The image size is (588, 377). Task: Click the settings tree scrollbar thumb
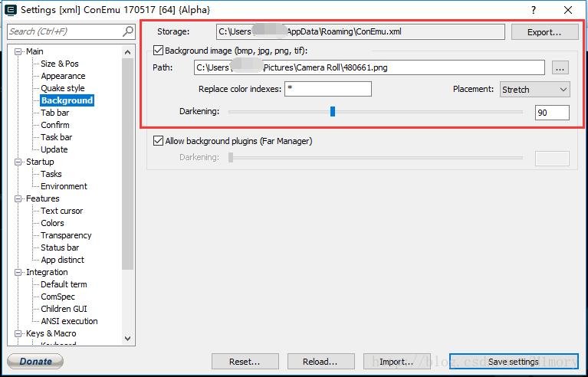pos(127,164)
